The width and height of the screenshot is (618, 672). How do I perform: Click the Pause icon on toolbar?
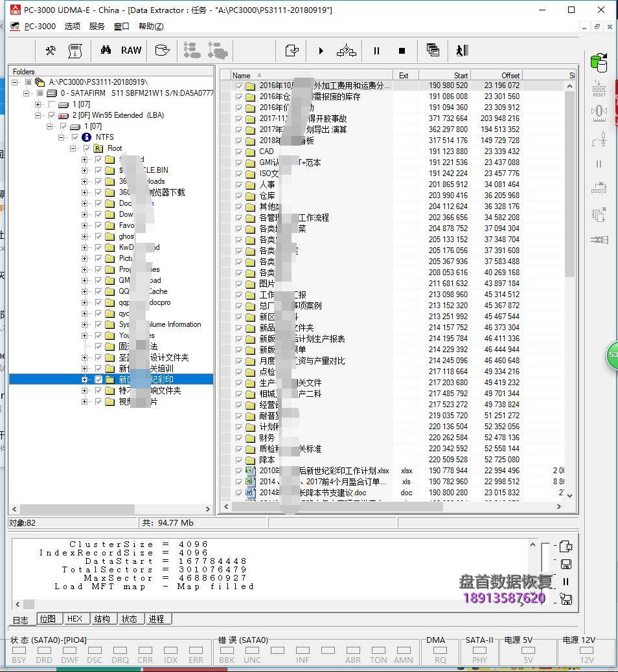[x=376, y=50]
